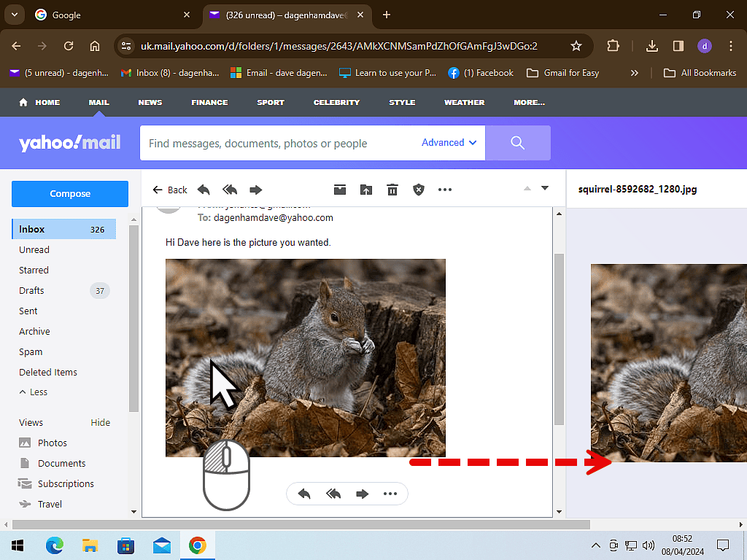Image resolution: width=747 pixels, height=560 pixels.
Task: Click the Forward arrow in the top toolbar
Action: 256,190
